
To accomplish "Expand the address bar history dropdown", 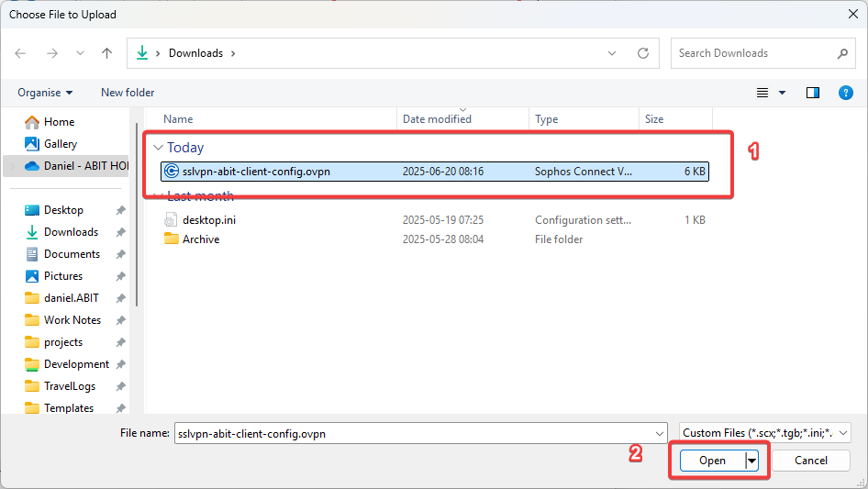I will point(612,53).
